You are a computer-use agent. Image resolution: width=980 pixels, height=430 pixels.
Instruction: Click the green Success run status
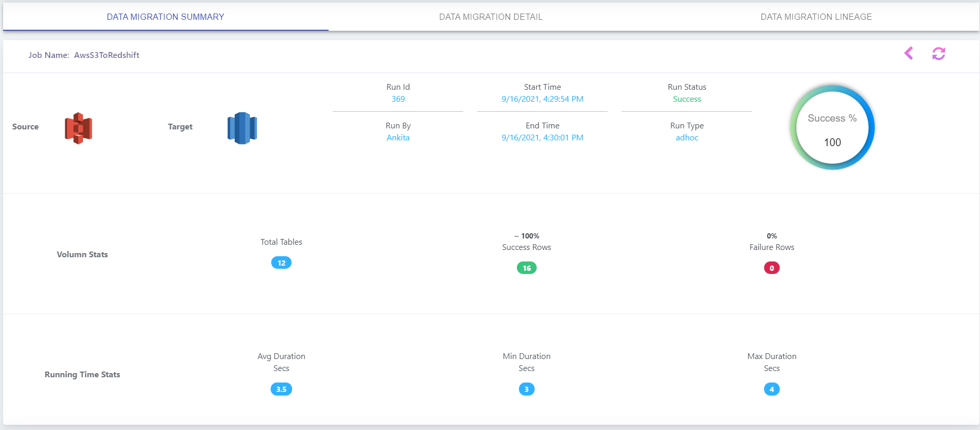coord(687,99)
